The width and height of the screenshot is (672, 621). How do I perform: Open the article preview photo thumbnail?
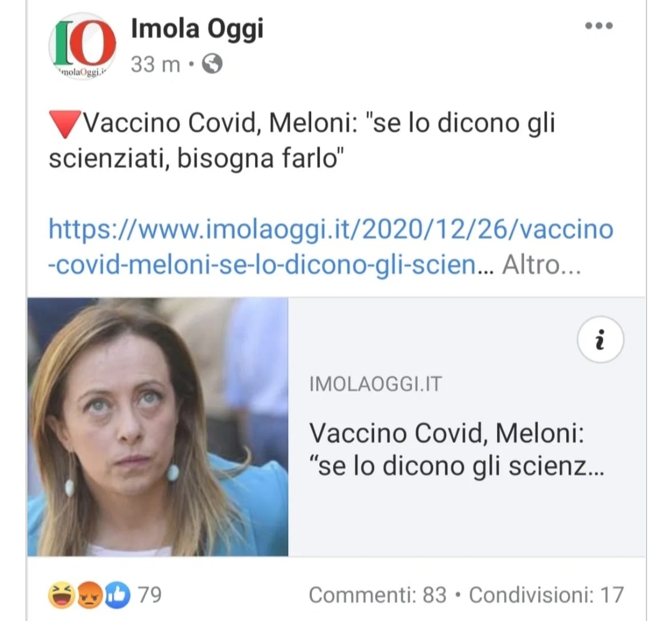157,427
